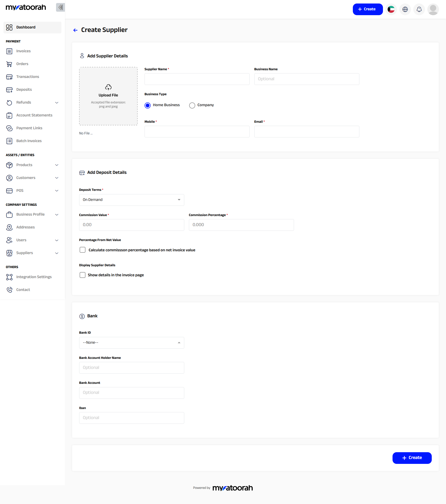Expand the POS submenu chevron
The width and height of the screenshot is (446, 504).
tap(57, 191)
